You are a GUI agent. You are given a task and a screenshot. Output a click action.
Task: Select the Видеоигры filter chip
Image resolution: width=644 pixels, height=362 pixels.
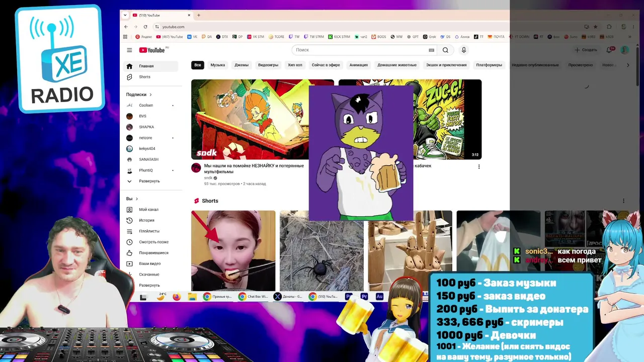pos(268,65)
